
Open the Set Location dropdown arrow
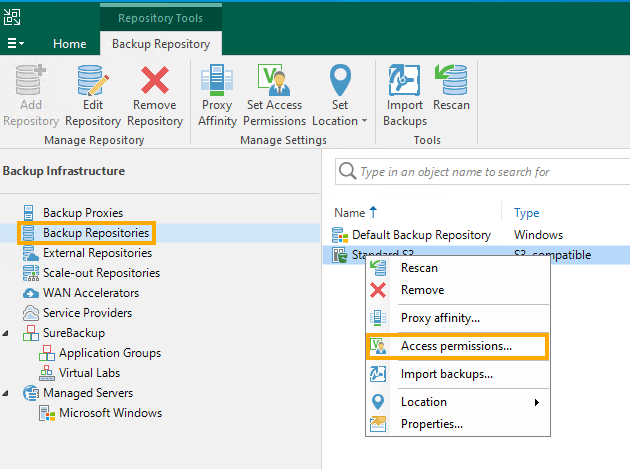[x=364, y=121]
